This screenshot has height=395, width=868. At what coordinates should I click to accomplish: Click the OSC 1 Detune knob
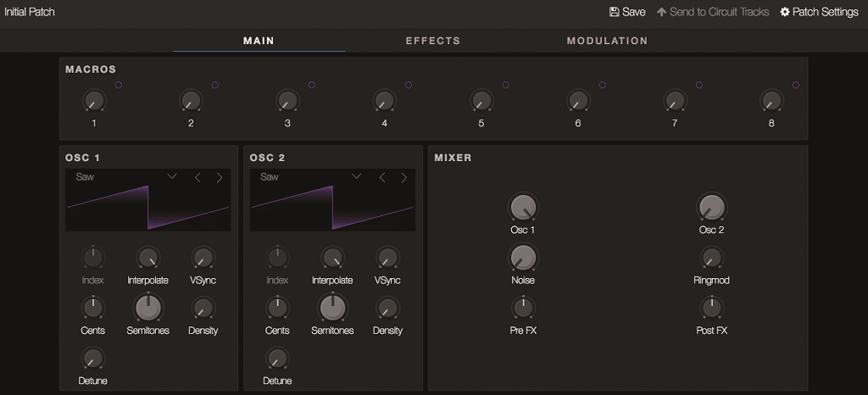pyautogui.click(x=93, y=359)
